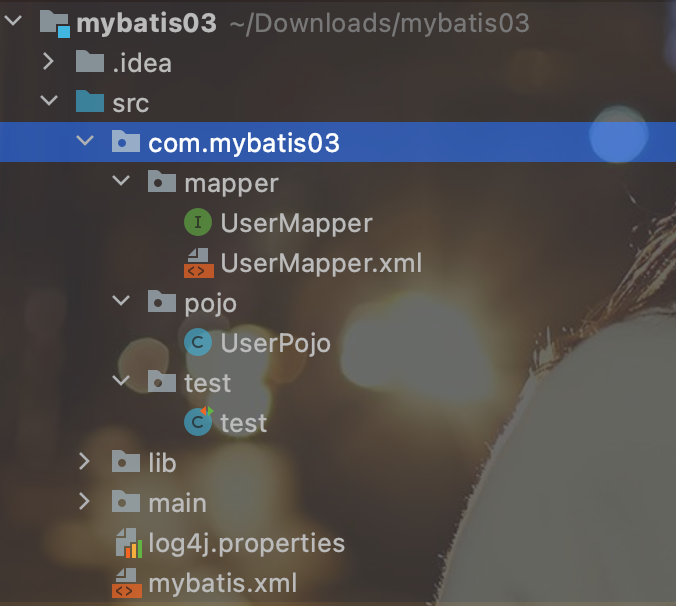Click the blue src source folder icon
676x606 pixels.
(x=90, y=101)
